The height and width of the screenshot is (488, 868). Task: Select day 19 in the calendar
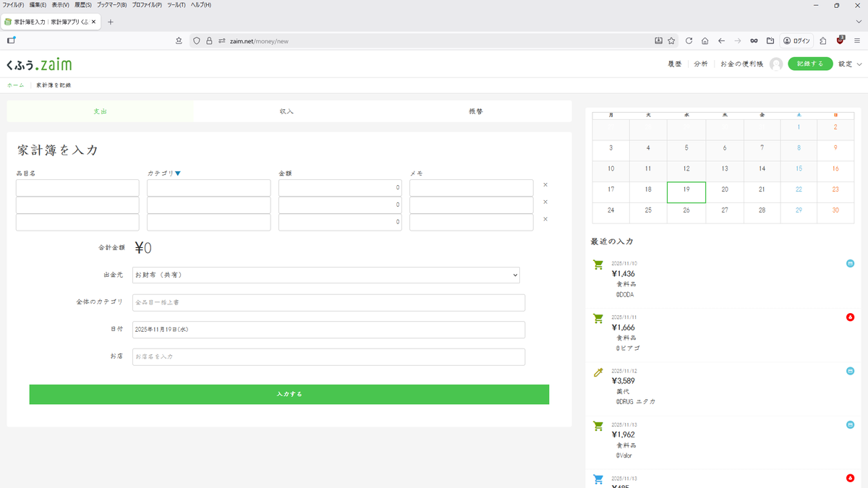[686, 192]
